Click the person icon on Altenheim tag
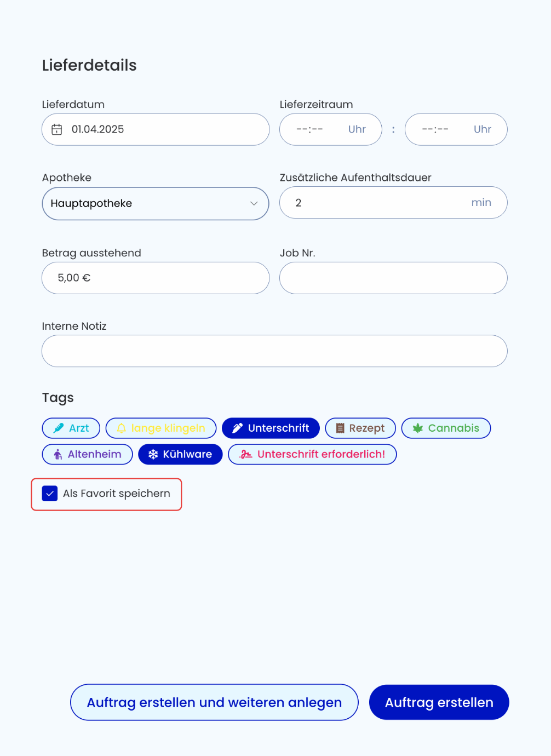The image size is (551, 756). pos(58,454)
